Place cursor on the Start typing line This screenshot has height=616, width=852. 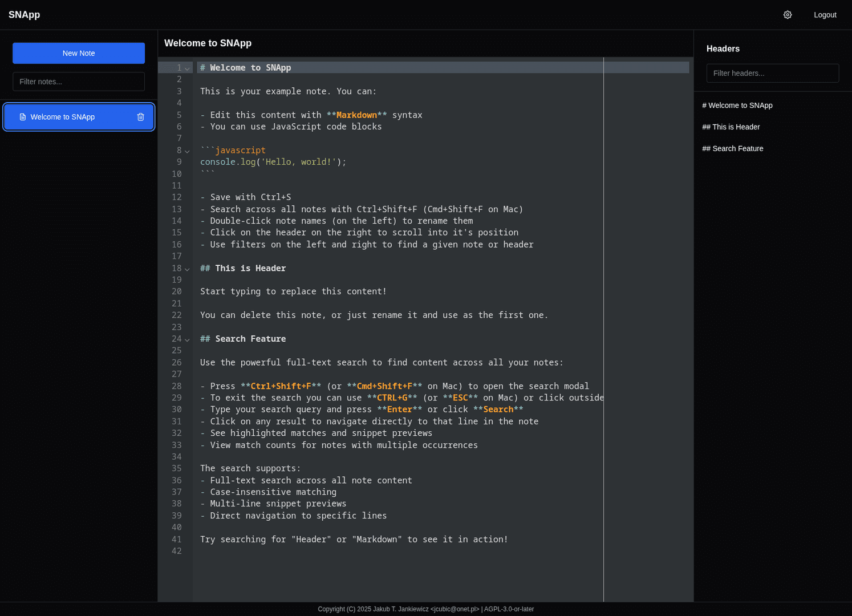(293, 291)
